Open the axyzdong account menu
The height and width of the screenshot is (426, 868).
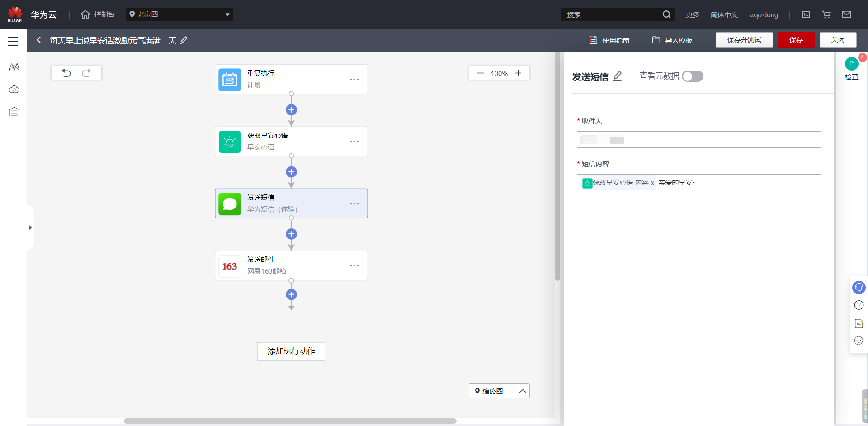764,14
